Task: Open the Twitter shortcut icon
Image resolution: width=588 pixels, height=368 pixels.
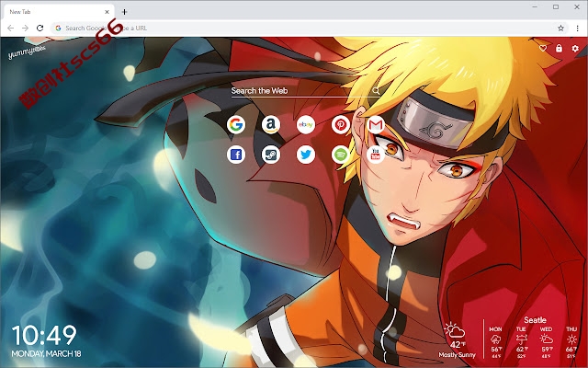Action: click(x=306, y=155)
